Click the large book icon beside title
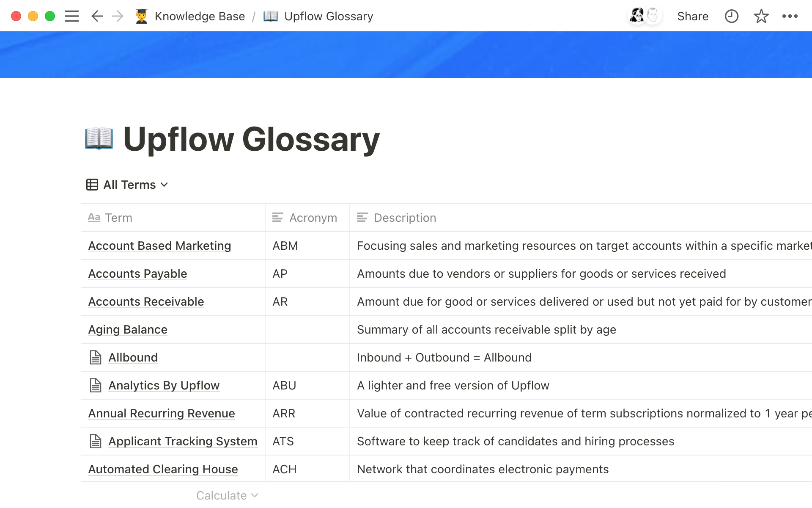Screen dimensions: 812x508 pos(99,138)
